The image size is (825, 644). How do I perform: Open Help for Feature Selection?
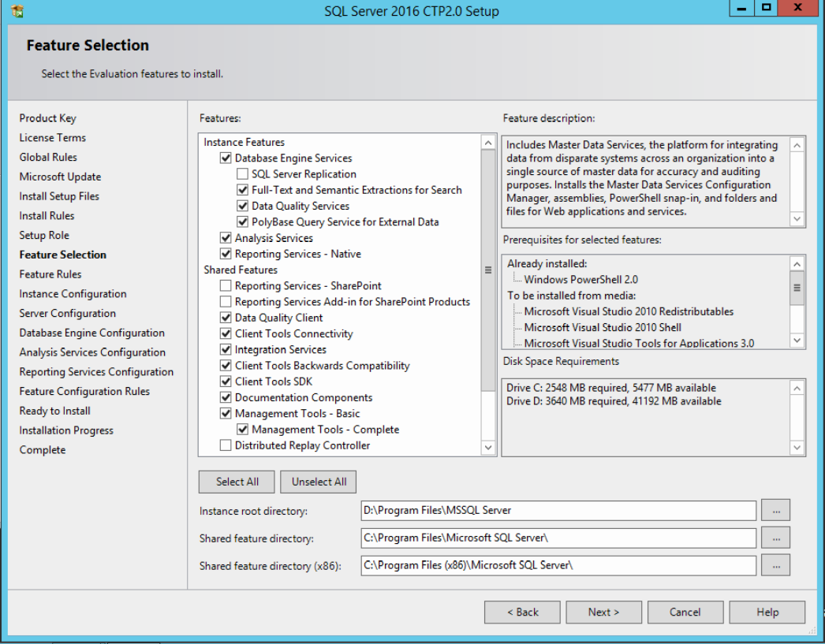[767, 612]
